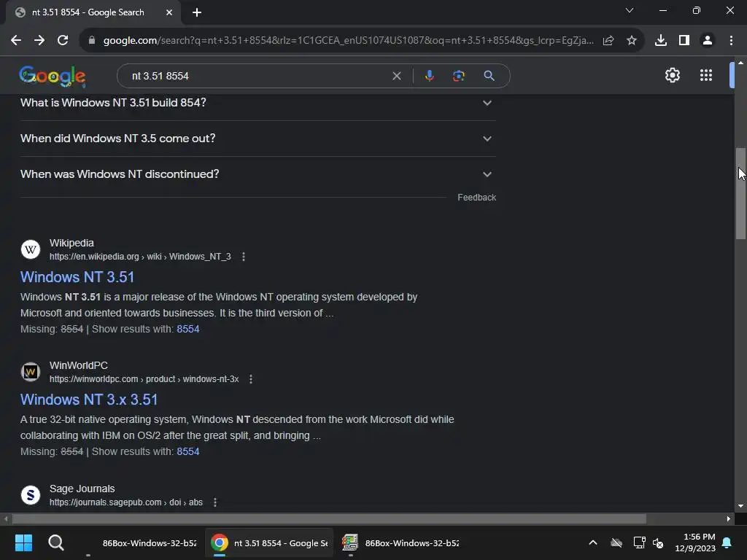Go to Google homepage via logo

click(53, 76)
